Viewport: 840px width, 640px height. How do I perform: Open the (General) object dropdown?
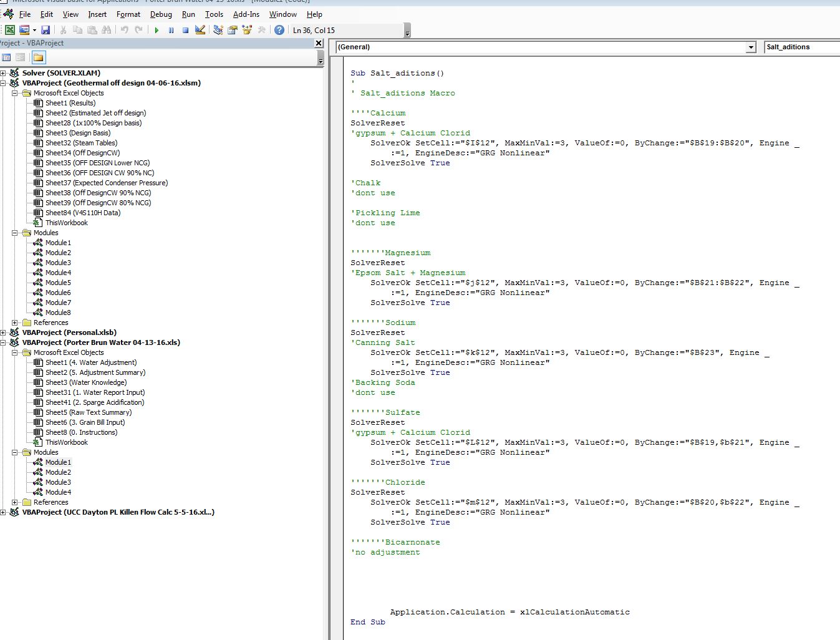coord(751,47)
